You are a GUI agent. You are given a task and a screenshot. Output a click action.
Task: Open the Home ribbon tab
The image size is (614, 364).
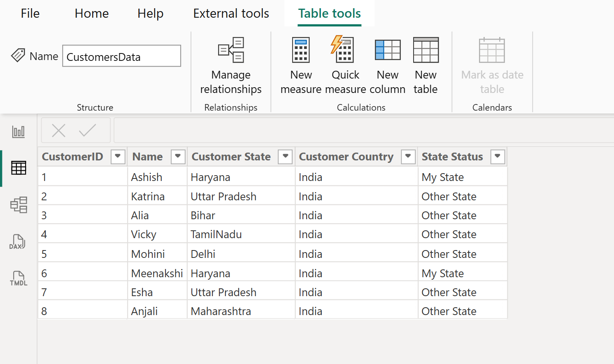[x=91, y=13]
